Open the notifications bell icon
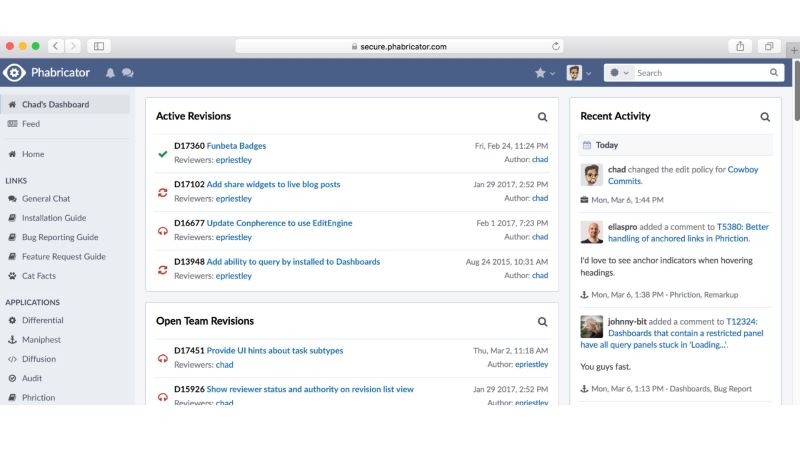Screen dimensions: 800x450 click(x=110, y=73)
